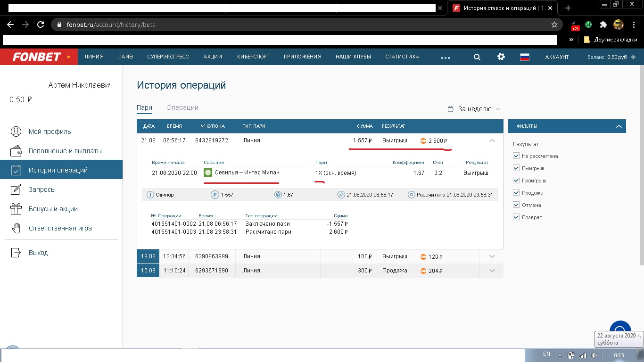This screenshot has height=362, width=644.
Task: Show hidden tray icons arrow
Action: [560, 355]
